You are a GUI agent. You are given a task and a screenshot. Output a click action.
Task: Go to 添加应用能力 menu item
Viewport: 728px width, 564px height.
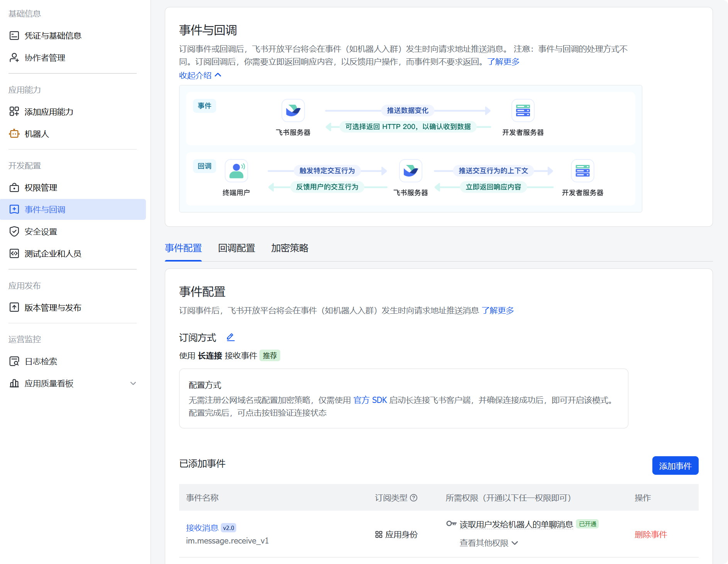(x=73, y=112)
